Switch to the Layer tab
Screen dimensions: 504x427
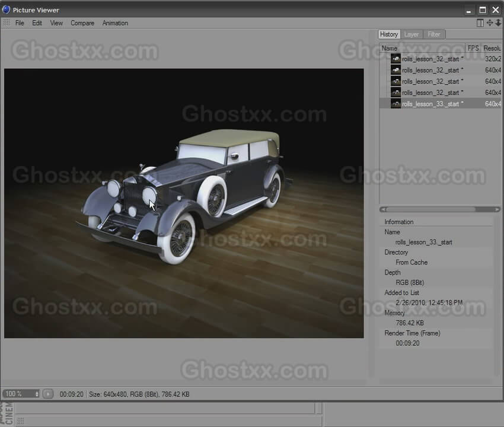412,34
